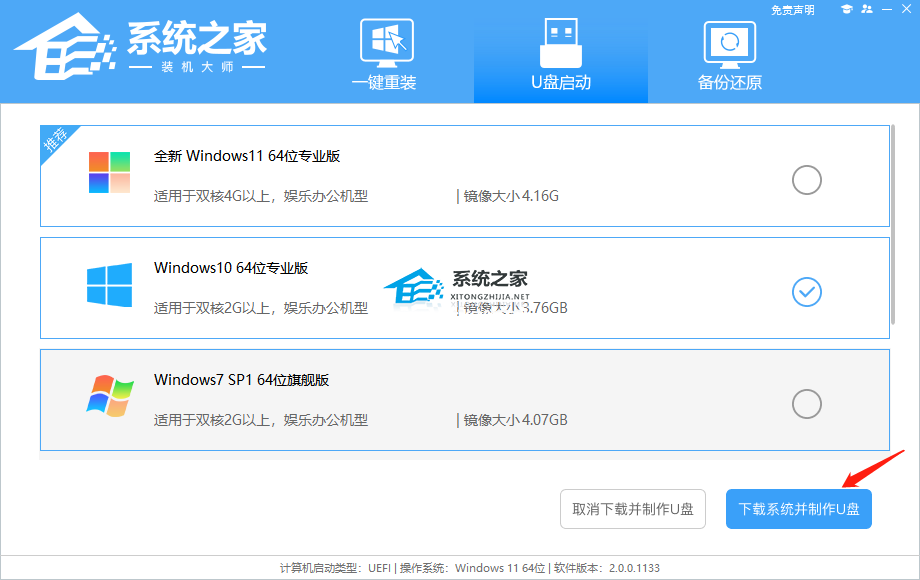
Task: Click the Windows 7 flag logo icon
Action: pos(109,396)
